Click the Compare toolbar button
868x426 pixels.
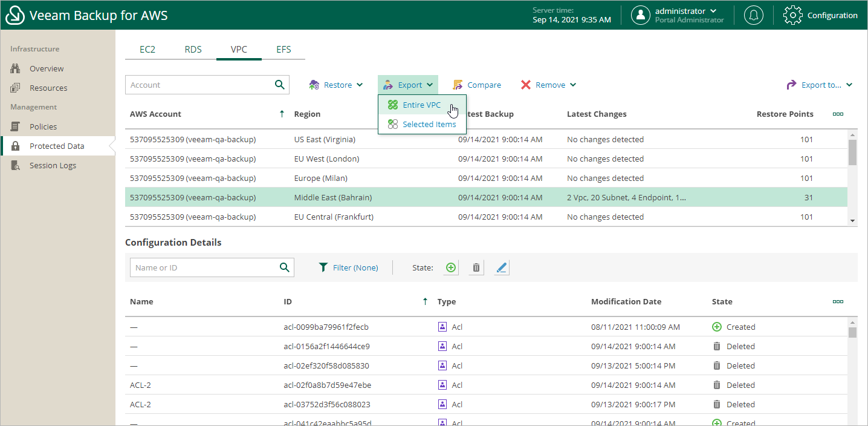(x=477, y=85)
